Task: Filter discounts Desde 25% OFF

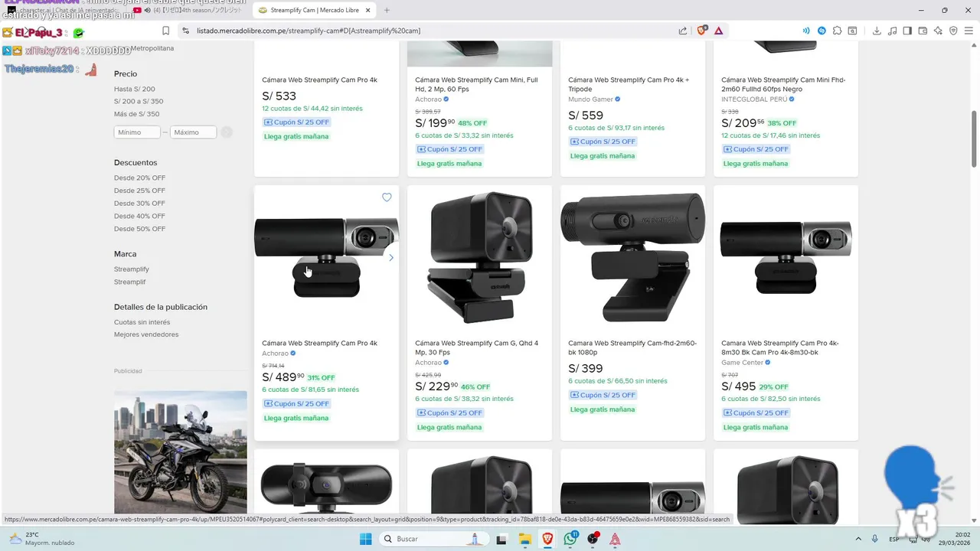Action: click(139, 191)
